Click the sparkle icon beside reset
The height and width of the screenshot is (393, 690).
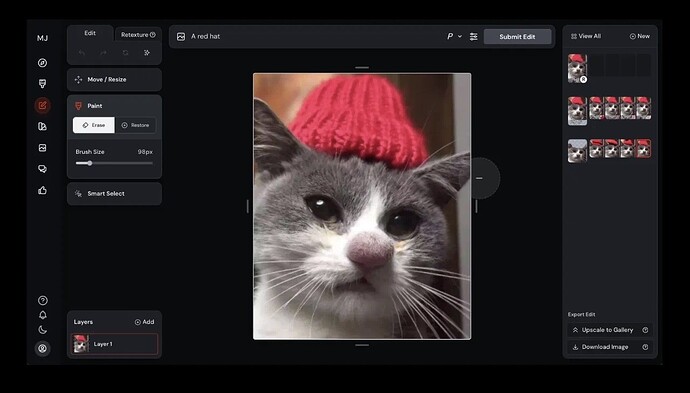point(147,53)
